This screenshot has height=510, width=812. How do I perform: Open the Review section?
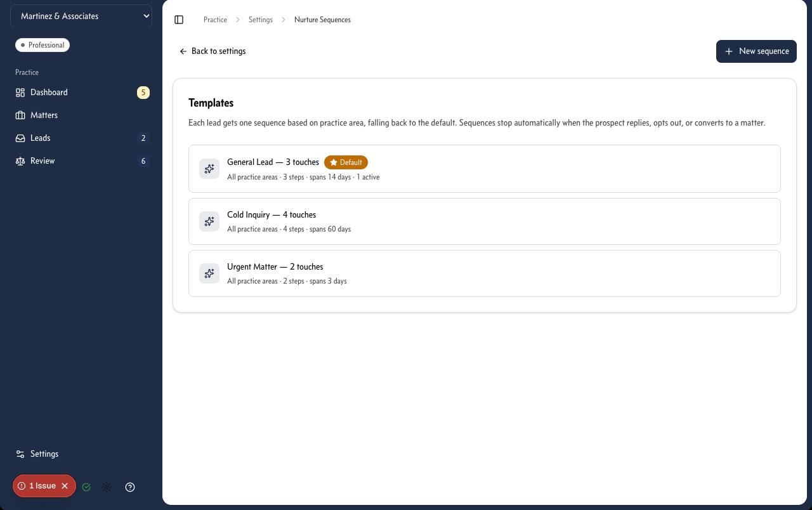tap(81, 161)
